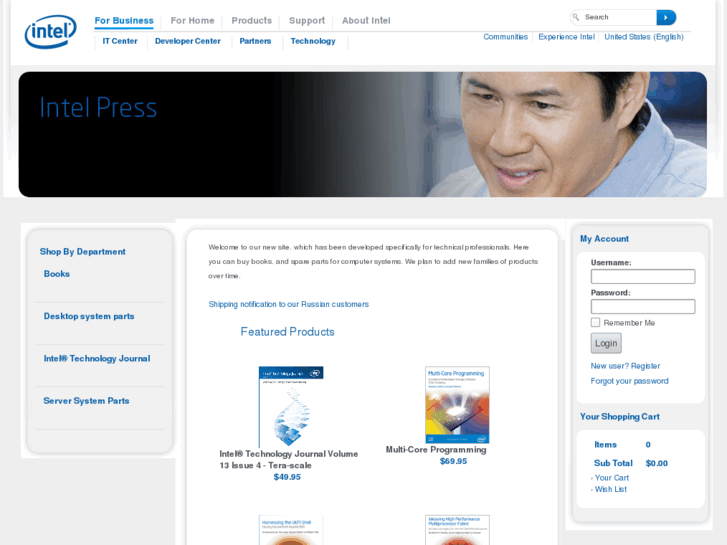The image size is (727, 545).
Task: Click the search arrow button
Action: point(666,18)
